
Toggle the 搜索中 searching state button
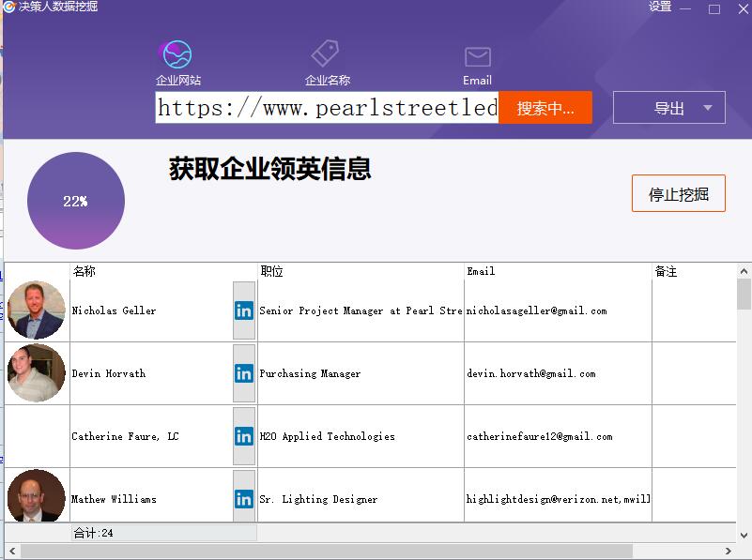[x=545, y=107]
